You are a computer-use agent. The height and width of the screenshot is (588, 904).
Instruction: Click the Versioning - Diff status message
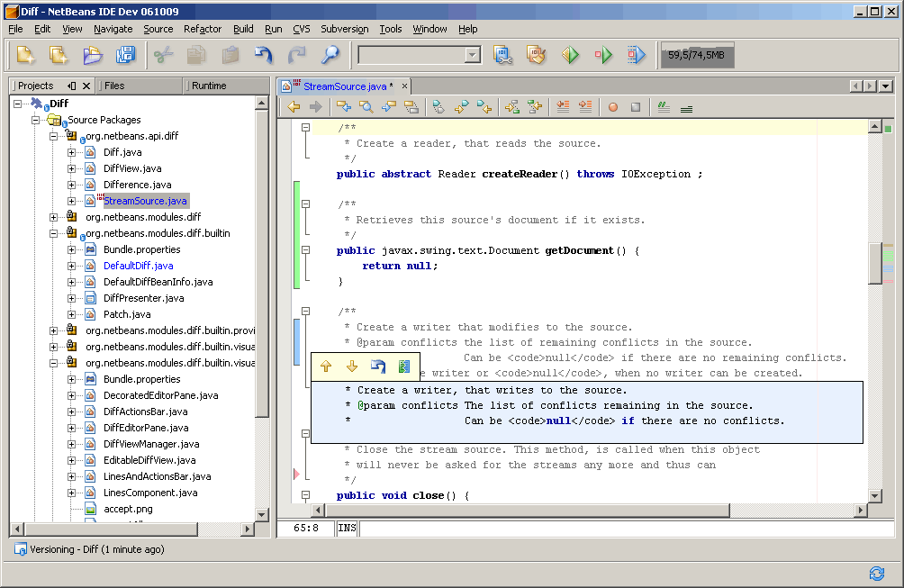pyautogui.click(x=97, y=549)
